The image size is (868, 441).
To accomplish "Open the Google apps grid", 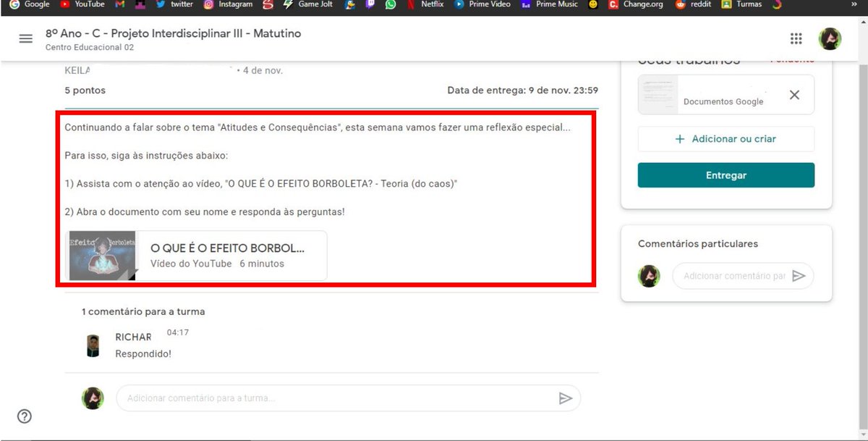I will [796, 39].
